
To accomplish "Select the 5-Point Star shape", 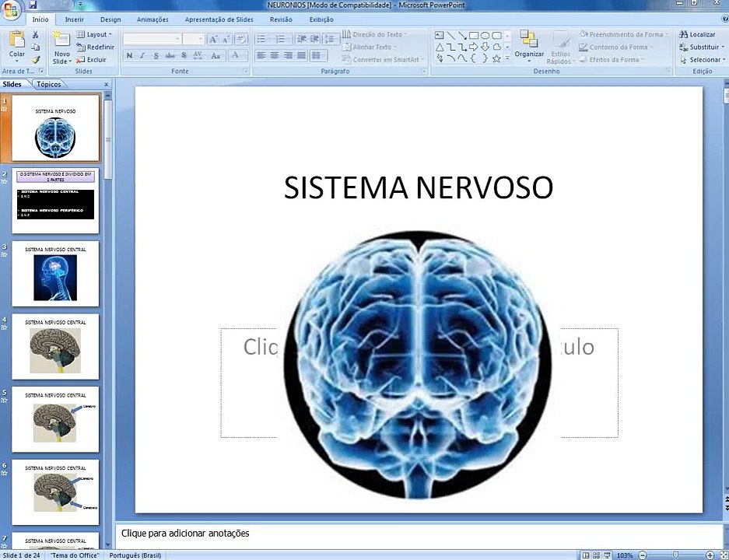I will 496,58.
